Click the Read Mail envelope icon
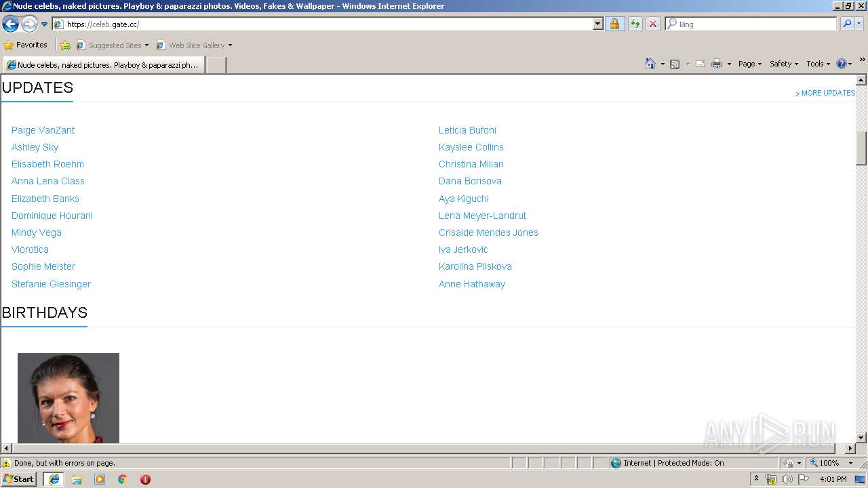The image size is (868, 488). pyautogui.click(x=701, y=64)
